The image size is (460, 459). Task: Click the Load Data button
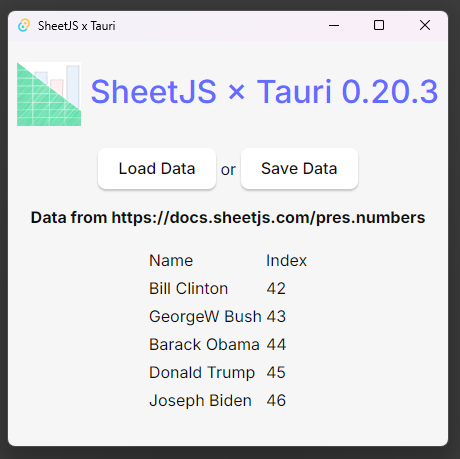click(157, 169)
